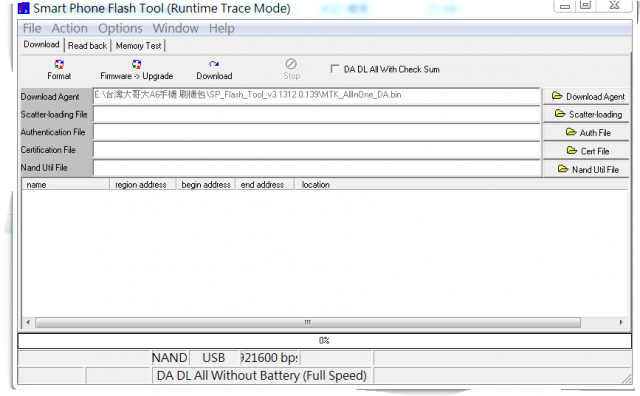Click the Nand Util File field
Image resolution: width=640 pixels, height=396 pixels.
(317, 168)
